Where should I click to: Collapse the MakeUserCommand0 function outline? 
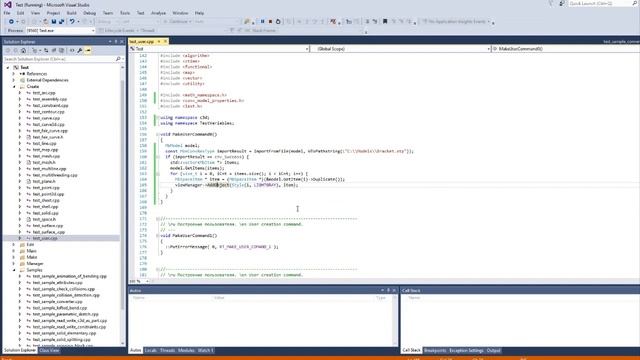tap(158, 134)
